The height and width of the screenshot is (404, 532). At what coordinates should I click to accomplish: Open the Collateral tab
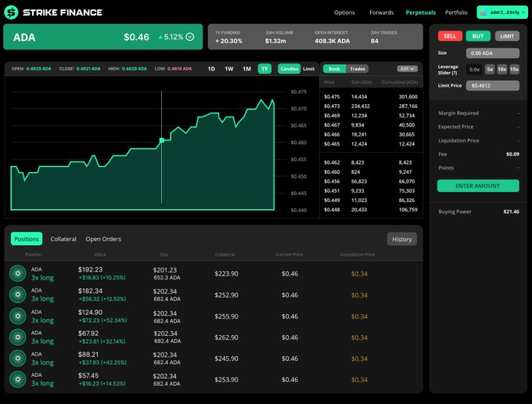point(63,239)
